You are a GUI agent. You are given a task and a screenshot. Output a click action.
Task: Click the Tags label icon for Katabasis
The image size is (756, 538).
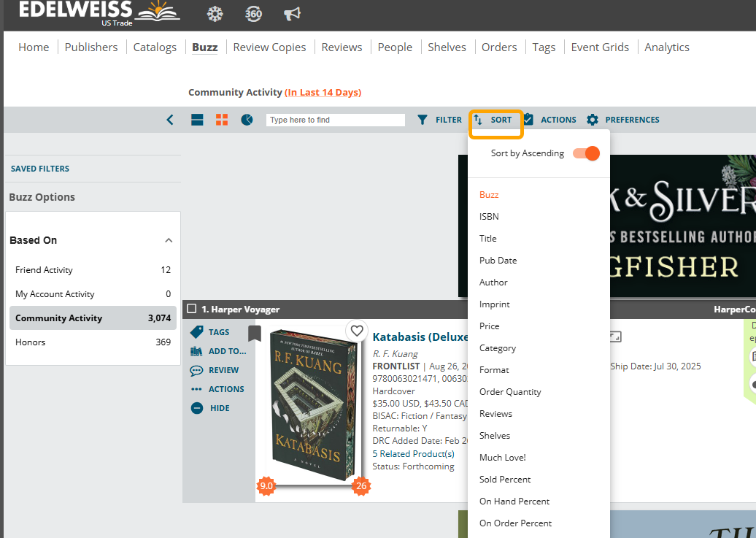click(x=197, y=332)
